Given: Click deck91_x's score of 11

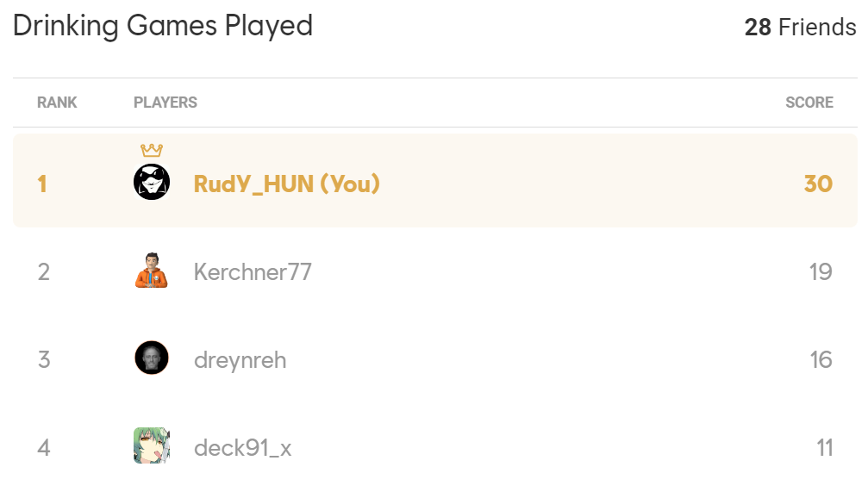Looking at the screenshot, I should point(823,448).
